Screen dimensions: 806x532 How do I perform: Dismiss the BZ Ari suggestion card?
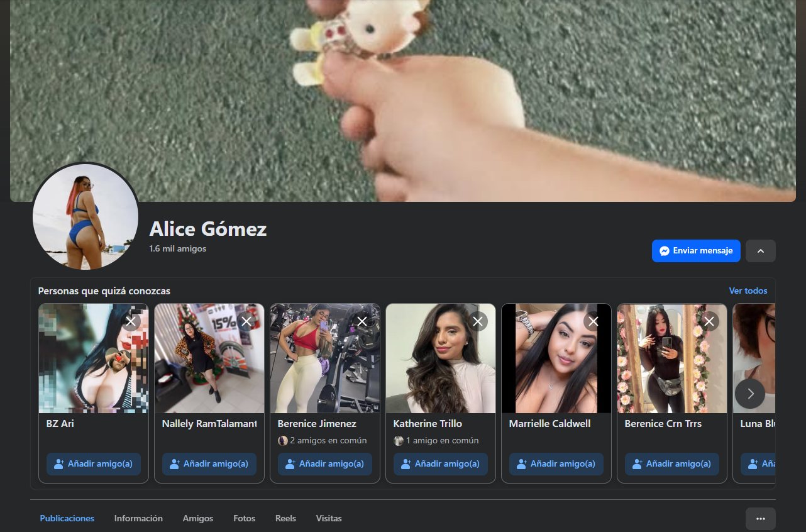[x=131, y=321]
